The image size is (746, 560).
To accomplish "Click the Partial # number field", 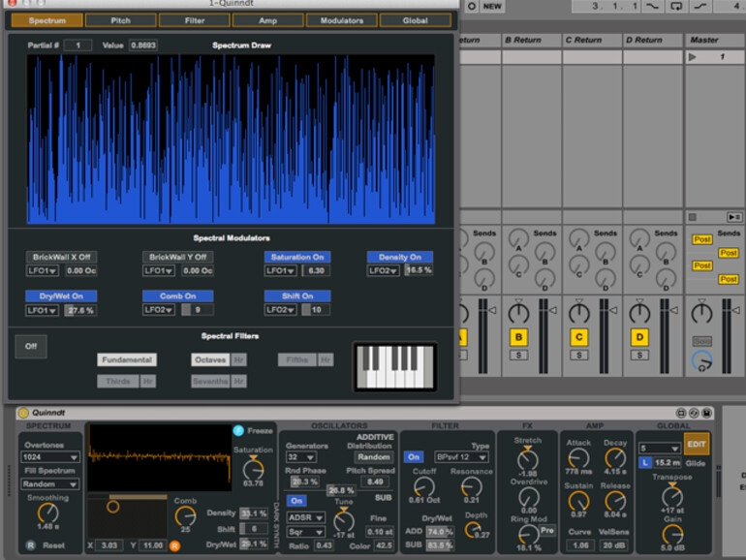I will point(78,45).
